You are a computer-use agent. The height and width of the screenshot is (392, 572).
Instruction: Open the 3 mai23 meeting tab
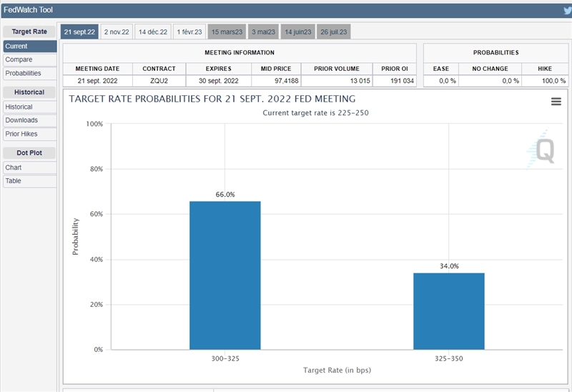click(x=263, y=32)
